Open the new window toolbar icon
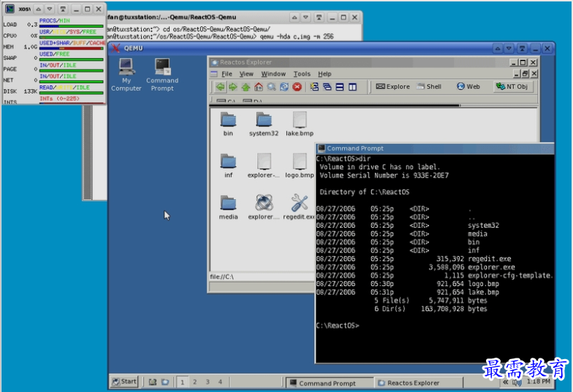 314,87
